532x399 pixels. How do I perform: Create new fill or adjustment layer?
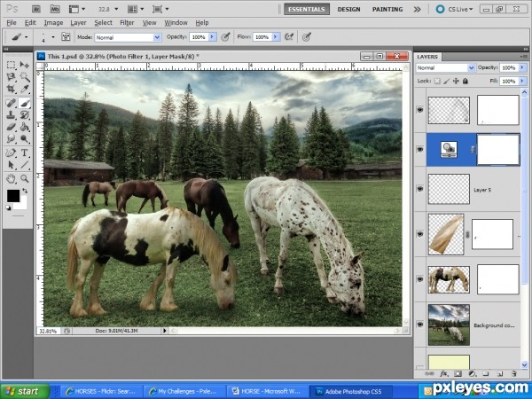pos(472,373)
